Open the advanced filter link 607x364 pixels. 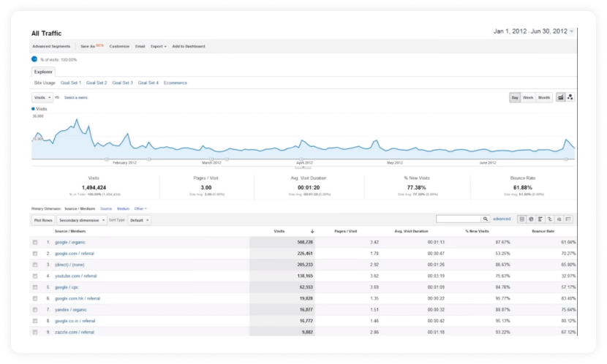pos(502,219)
